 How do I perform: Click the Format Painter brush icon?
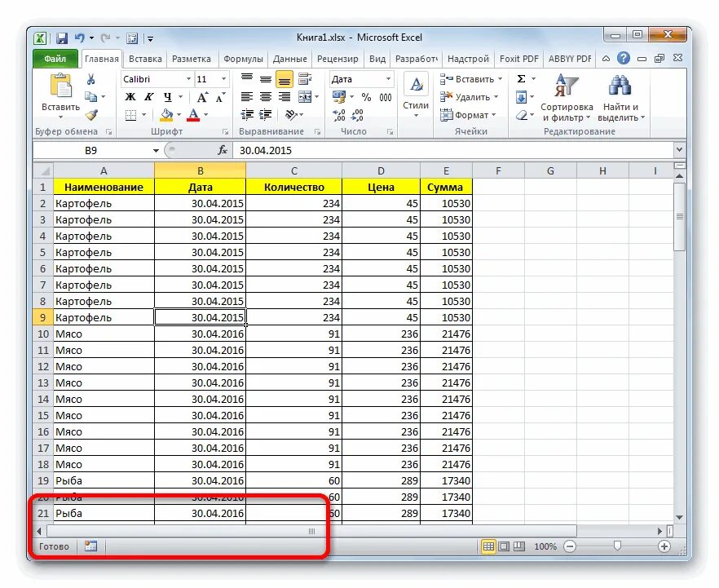pyautogui.click(x=91, y=114)
